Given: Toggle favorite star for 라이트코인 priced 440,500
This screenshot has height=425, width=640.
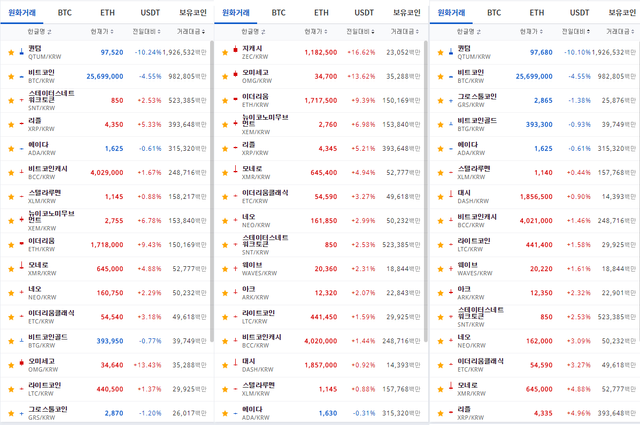Looking at the screenshot, I should (11, 389).
